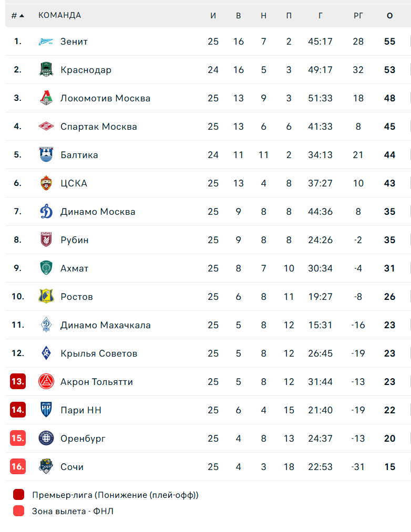Click the Краснодар team crest
Image resolution: width=411 pixels, height=532 pixels.
coord(46,70)
